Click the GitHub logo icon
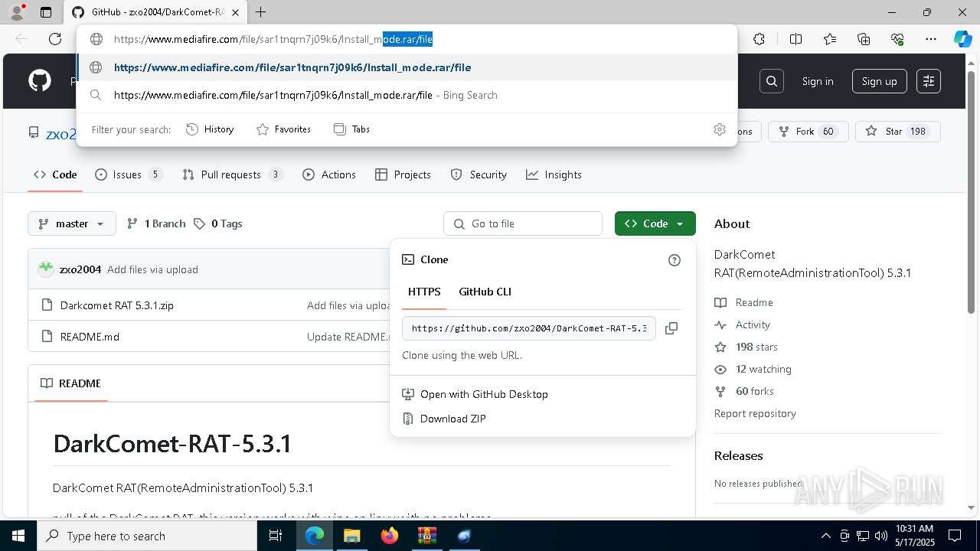 tap(40, 81)
